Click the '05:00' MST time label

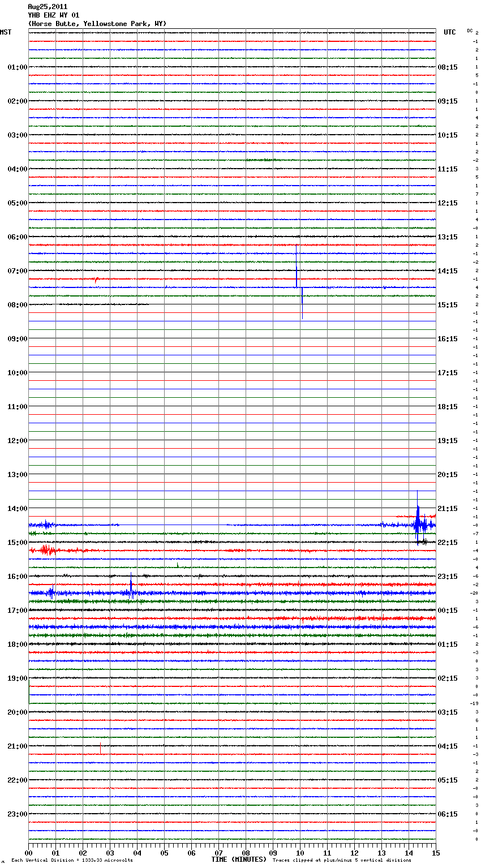[x=17, y=203]
